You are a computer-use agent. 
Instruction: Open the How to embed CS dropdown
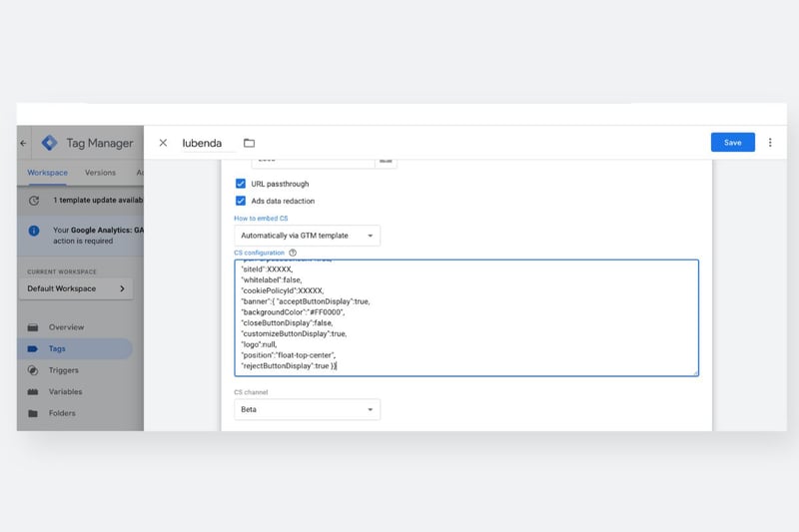coord(307,236)
